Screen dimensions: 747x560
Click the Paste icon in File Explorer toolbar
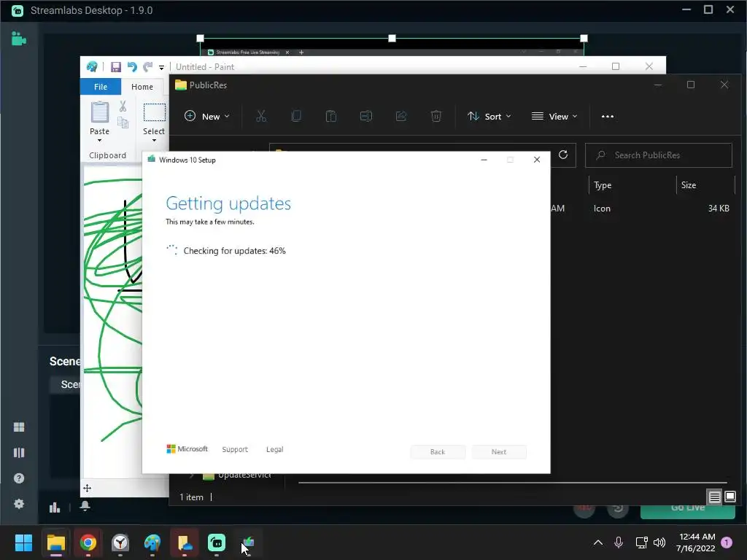(x=331, y=116)
